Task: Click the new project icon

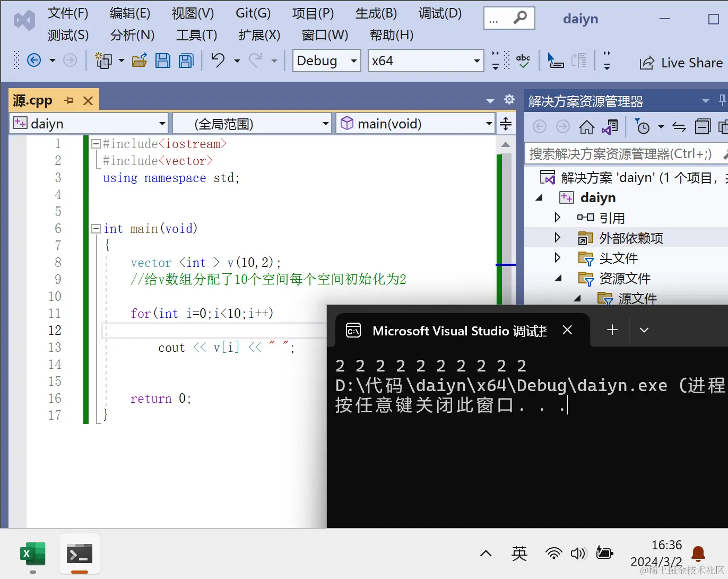Action: coord(103,61)
